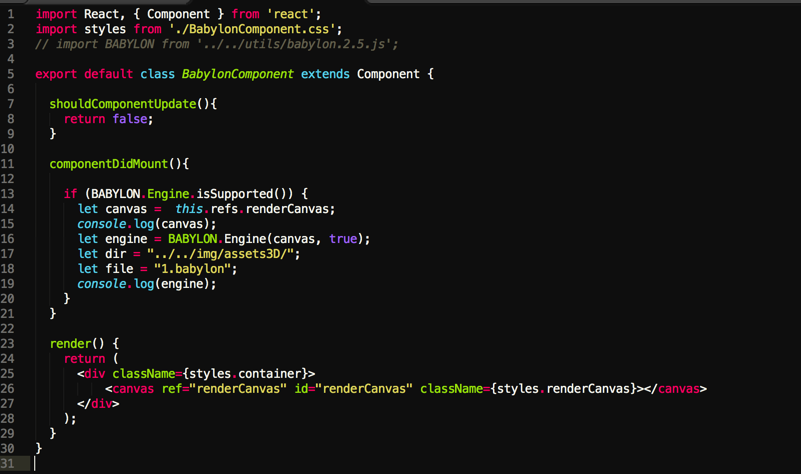Click the "../../img/assets3D/" string

tap(220, 254)
